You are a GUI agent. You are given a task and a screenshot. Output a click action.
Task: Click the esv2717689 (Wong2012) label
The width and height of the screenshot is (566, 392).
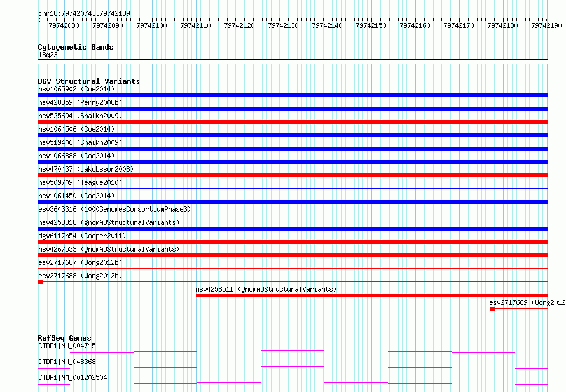527,302
